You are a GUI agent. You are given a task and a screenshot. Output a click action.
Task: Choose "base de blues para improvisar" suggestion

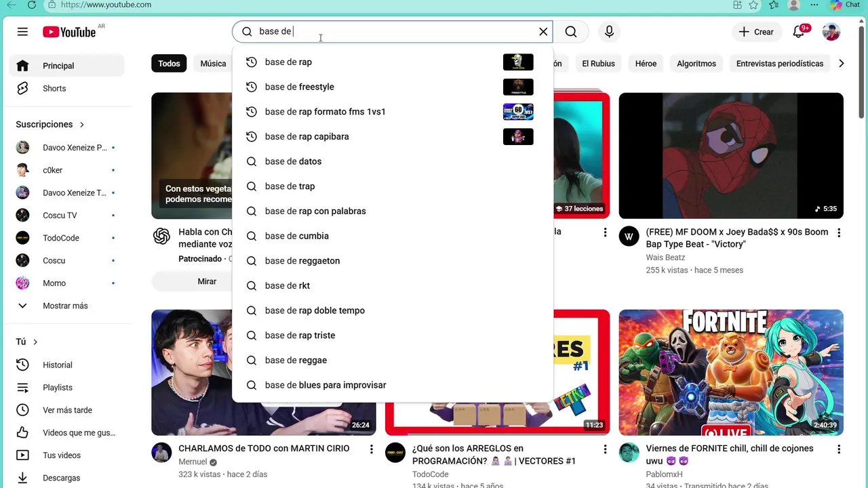click(393, 385)
